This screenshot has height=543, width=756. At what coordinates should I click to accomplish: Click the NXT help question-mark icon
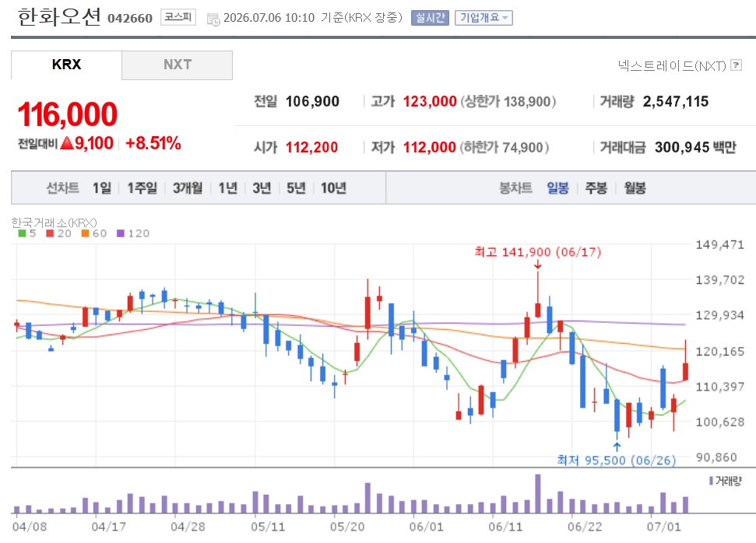pos(736,65)
